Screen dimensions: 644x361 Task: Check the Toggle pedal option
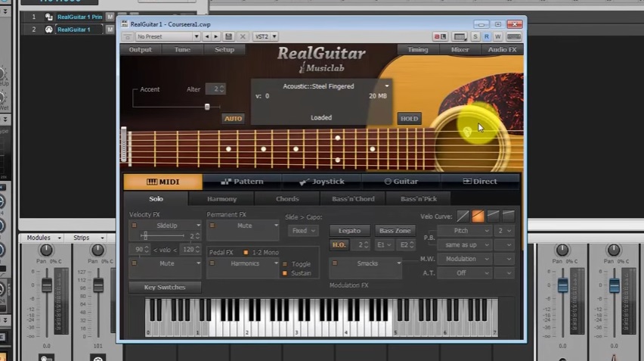pos(285,264)
